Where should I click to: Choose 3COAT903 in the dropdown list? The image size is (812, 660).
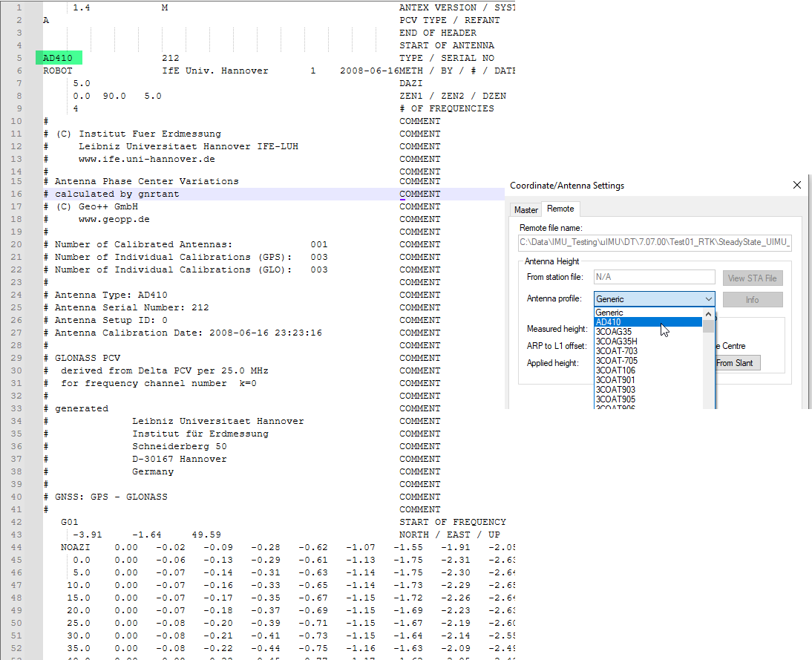tap(648, 390)
